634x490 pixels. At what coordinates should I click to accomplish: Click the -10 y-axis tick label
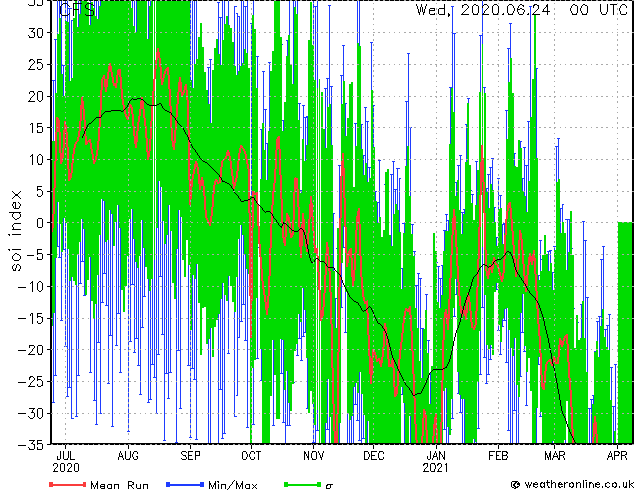click(x=31, y=287)
